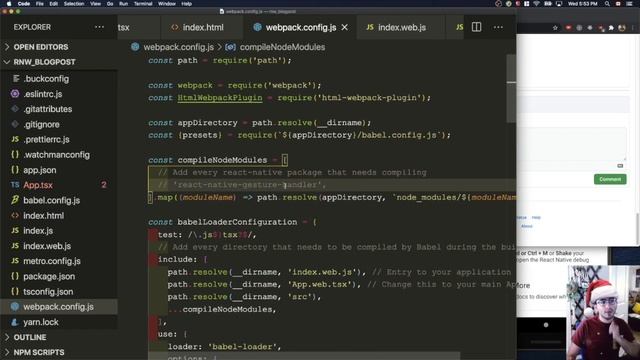640x360 pixels.
Task: Open the browser extensions puzzle icon
Action: point(611,28)
